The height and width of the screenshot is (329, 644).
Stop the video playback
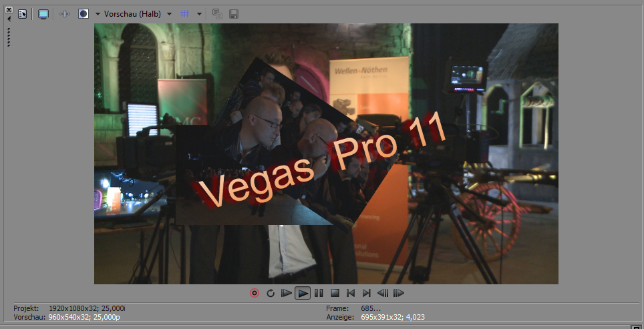point(335,293)
